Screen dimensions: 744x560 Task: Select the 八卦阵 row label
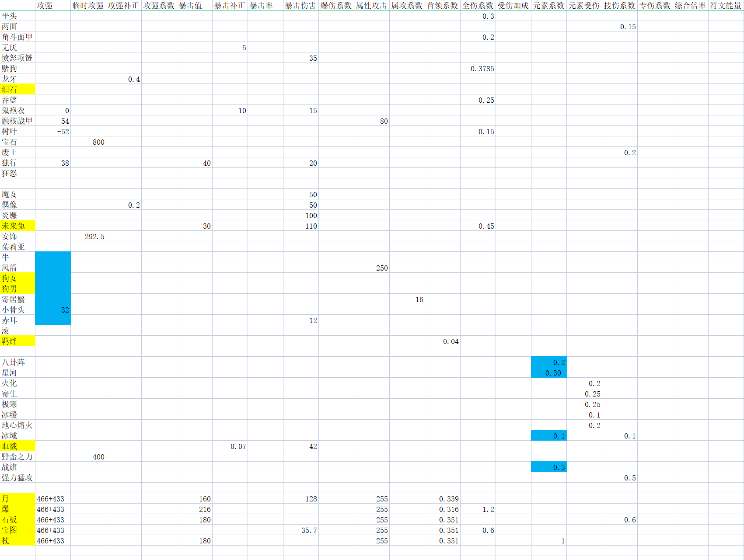[17, 362]
